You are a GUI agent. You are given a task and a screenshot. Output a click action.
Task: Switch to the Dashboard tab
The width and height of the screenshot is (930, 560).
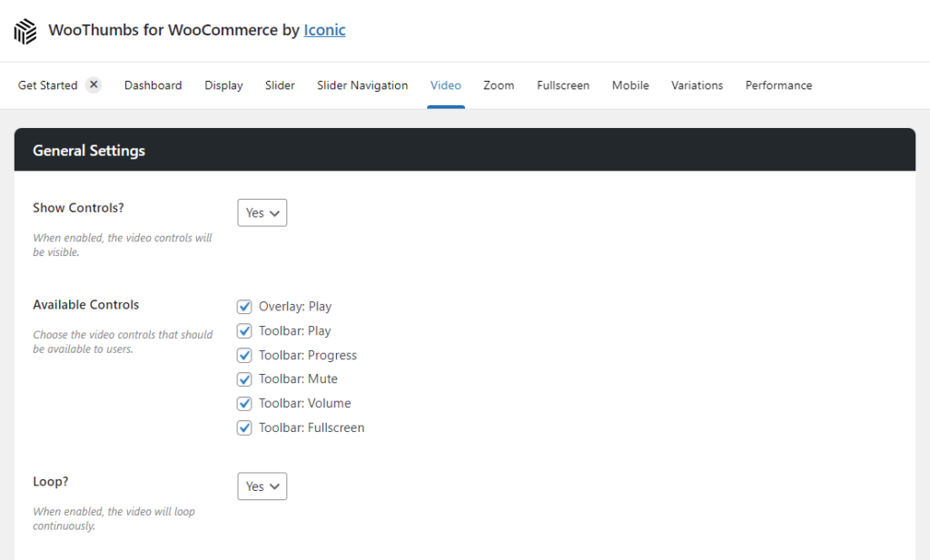(x=153, y=85)
